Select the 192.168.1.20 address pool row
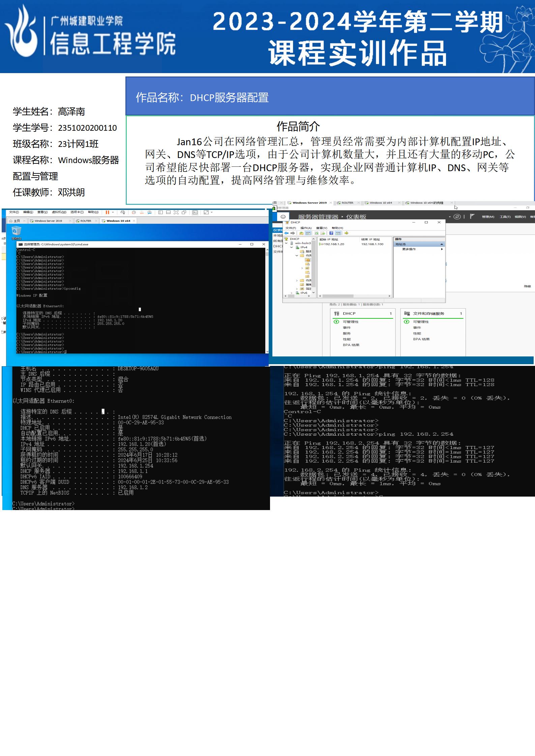535x756 pixels. coord(334,244)
